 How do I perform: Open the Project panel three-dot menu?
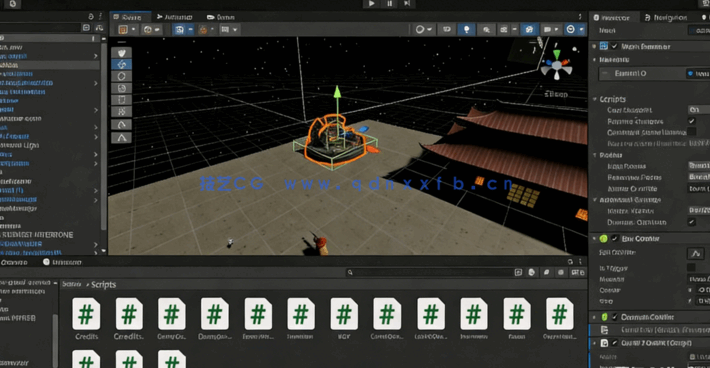tap(580, 262)
